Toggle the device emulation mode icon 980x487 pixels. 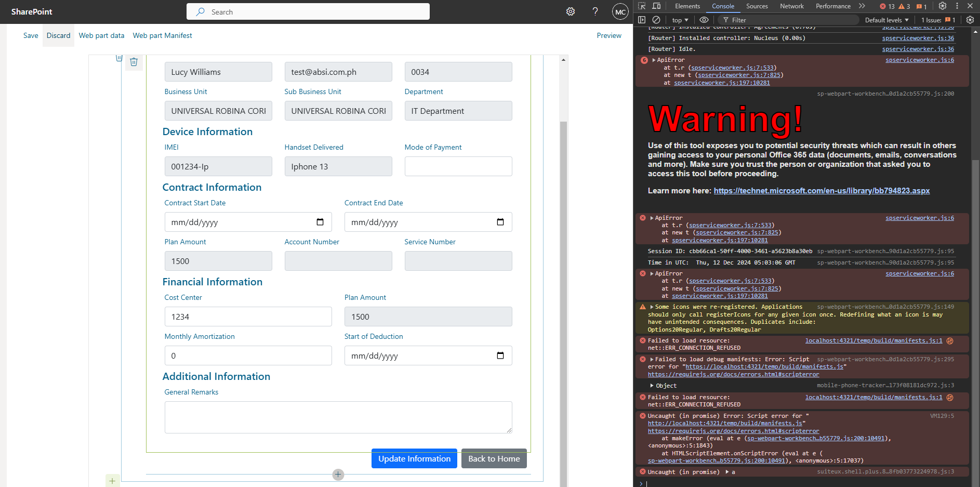pos(656,6)
